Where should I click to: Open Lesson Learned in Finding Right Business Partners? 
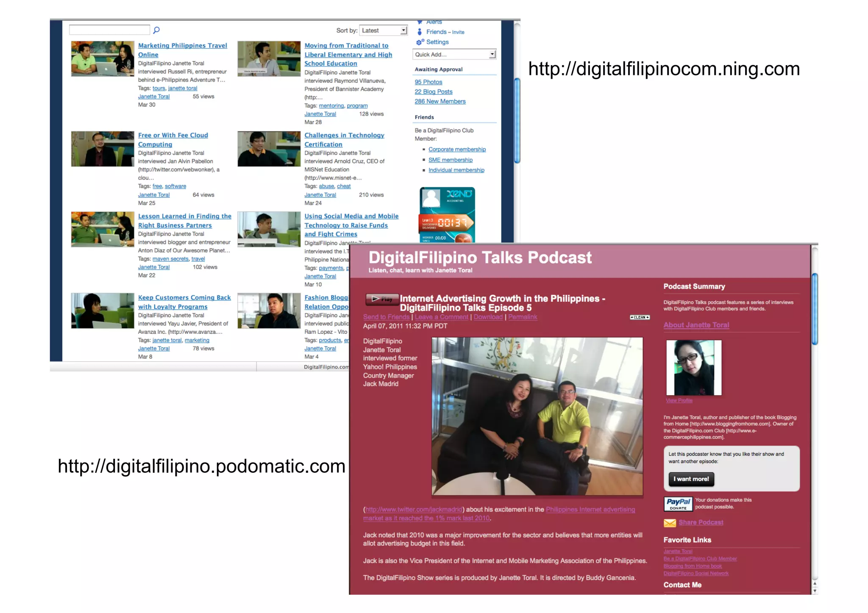[x=185, y=221]
